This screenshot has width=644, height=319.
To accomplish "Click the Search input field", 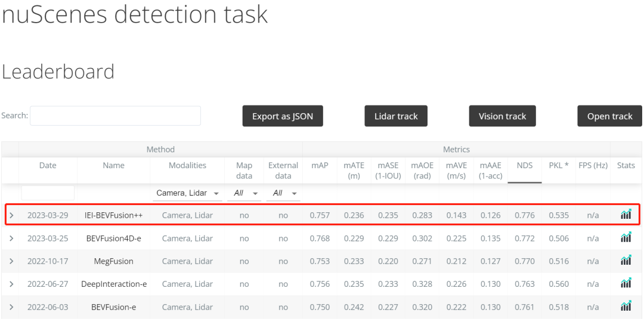I will click(x=115, y=116).
